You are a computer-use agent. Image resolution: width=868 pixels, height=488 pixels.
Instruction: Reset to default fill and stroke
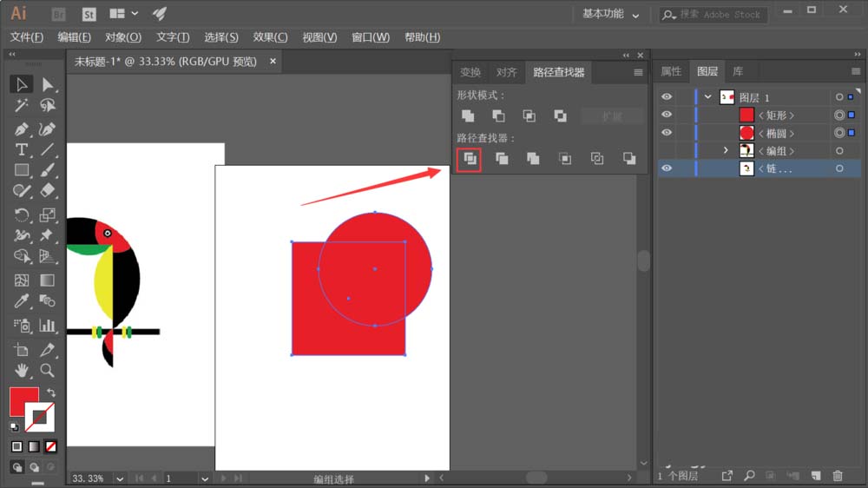pos(15,427)
